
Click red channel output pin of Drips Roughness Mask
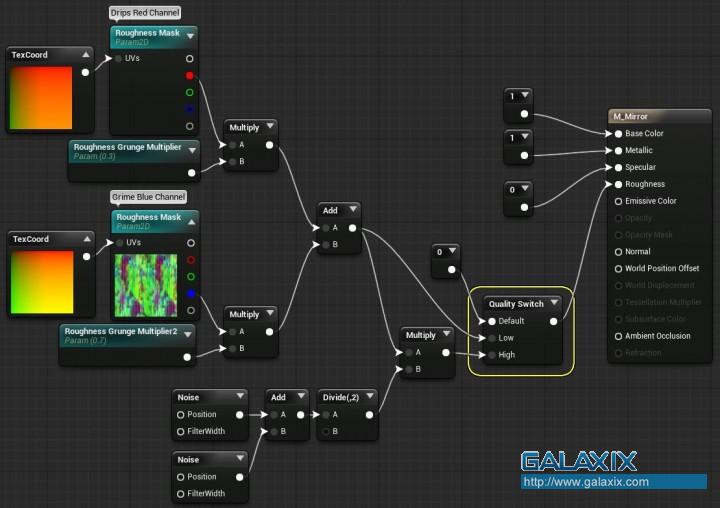[x=190, y=76]
